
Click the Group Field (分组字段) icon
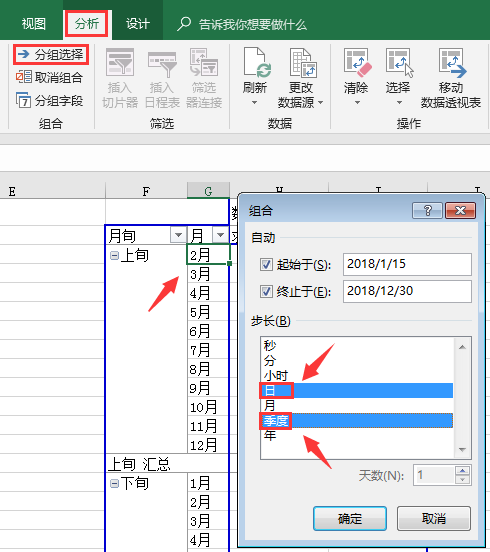pos(24,100)
